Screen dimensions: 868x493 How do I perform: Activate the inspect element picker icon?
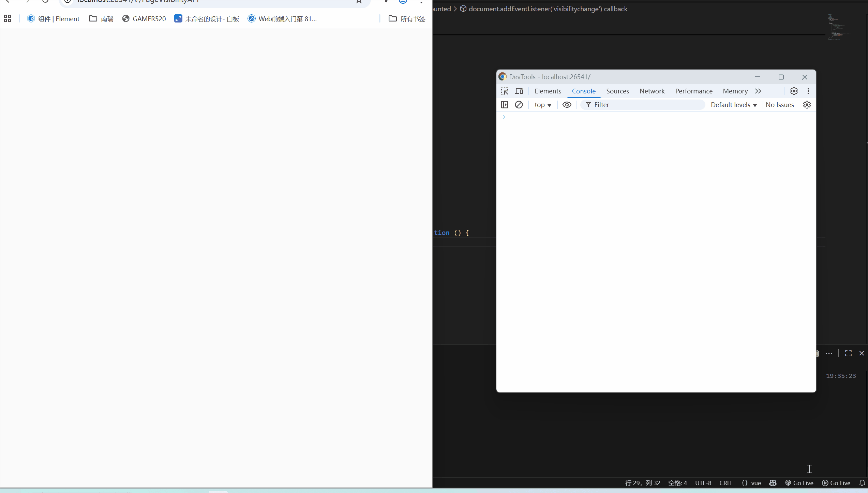(x=505, y=91)
